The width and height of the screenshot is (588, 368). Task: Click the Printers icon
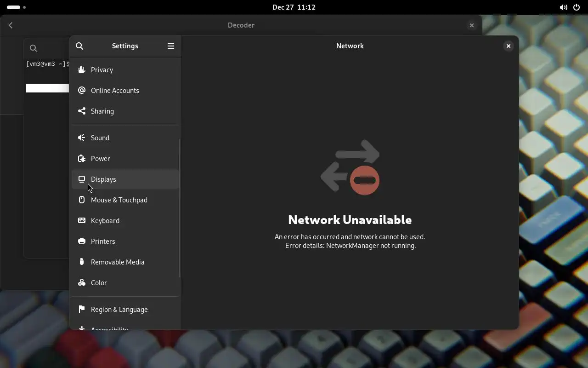point(82,241)
